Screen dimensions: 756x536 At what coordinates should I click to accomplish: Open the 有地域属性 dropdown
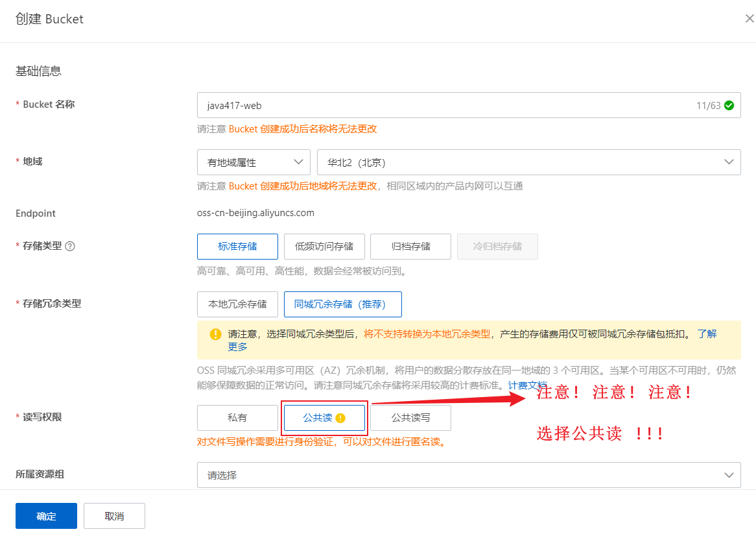point(253,162)
